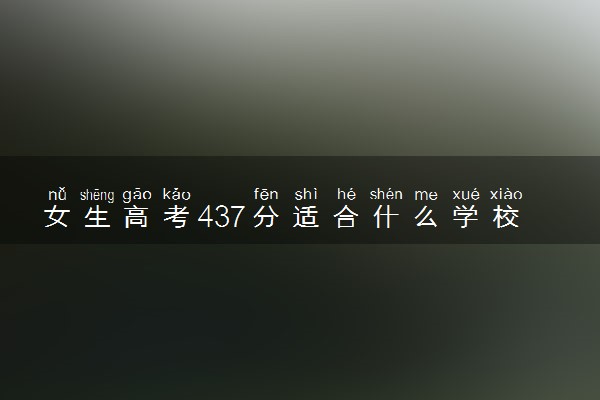Click the number 437 in the title
The width and height of the screenshot is (600, 400).
click(x=221, y=217)
